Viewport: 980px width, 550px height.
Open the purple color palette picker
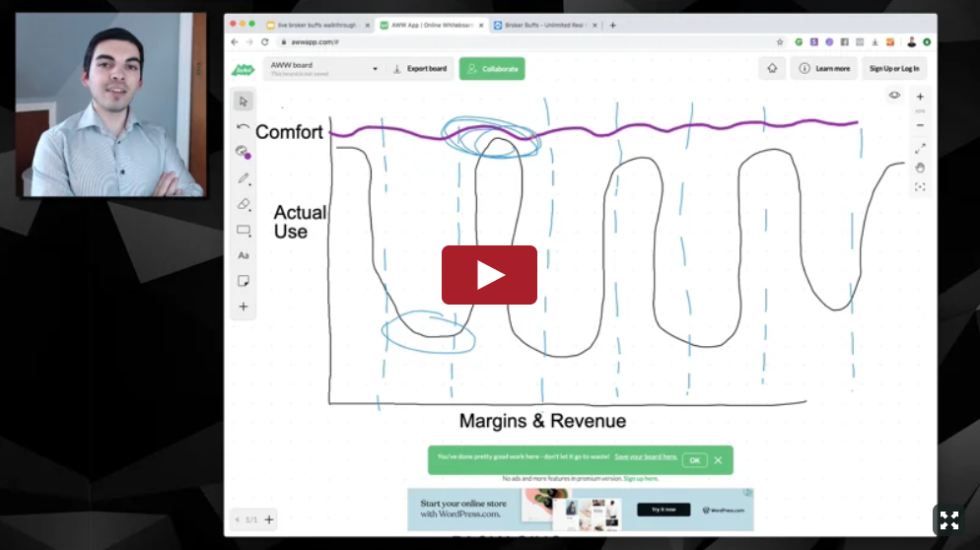click(x=244, y=152)
